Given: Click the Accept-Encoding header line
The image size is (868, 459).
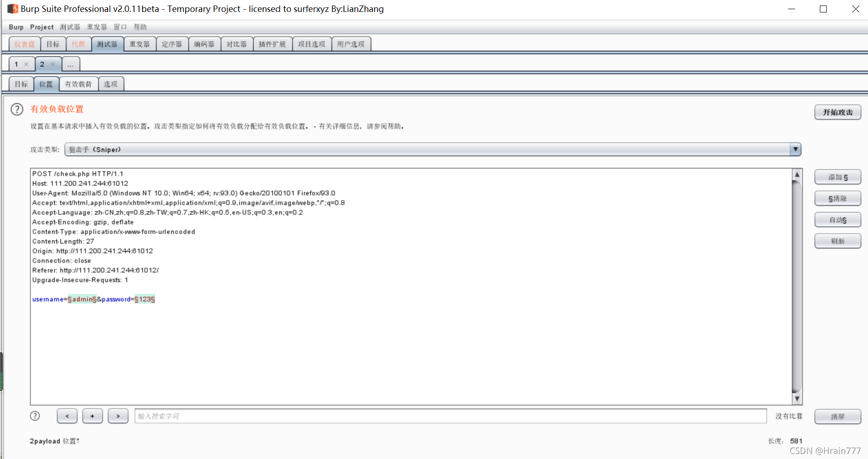Looking at the screenshot, I should (83, 222).
